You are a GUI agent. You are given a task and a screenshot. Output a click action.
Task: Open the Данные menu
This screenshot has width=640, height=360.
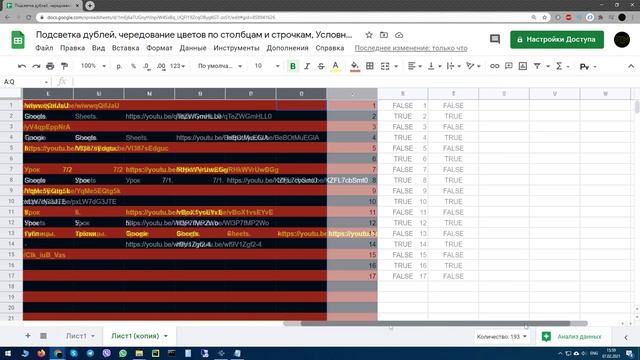click(193, 48)
